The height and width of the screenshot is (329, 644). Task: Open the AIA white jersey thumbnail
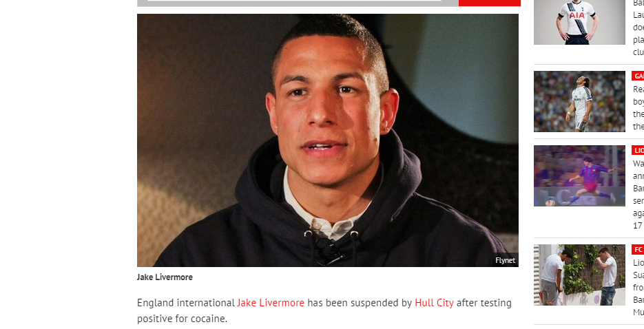click(579, 22)
